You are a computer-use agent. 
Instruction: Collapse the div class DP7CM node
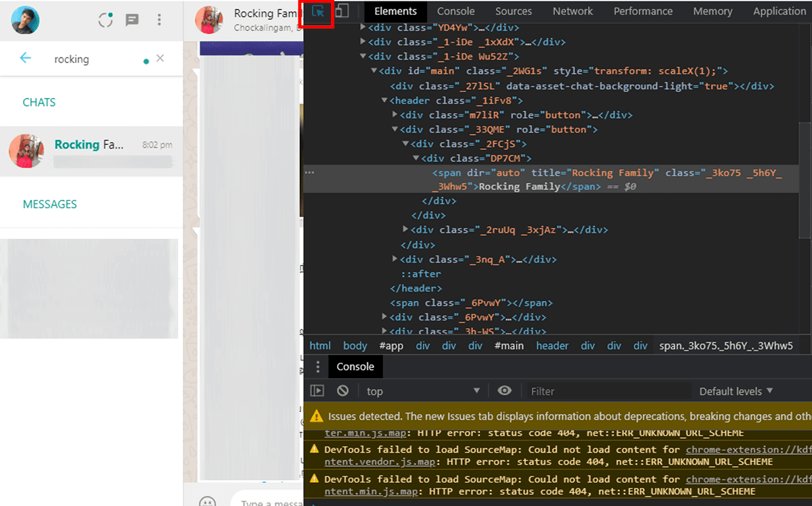416,159
